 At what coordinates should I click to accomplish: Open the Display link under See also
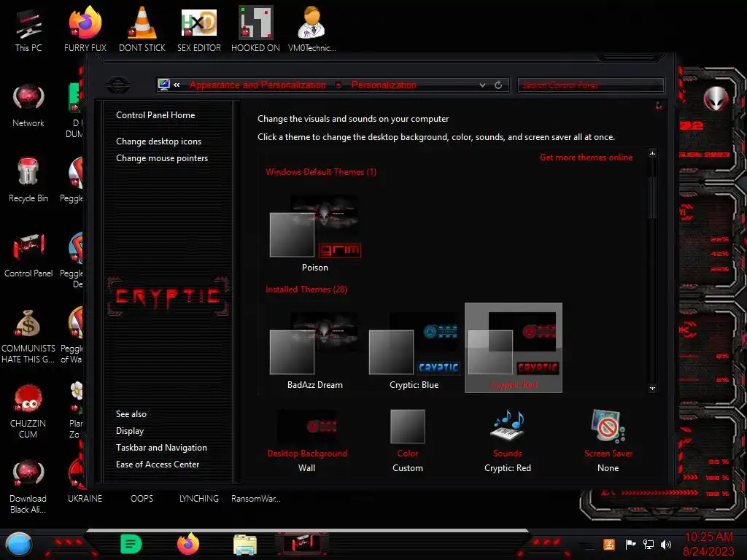click(x=130, y=431)
